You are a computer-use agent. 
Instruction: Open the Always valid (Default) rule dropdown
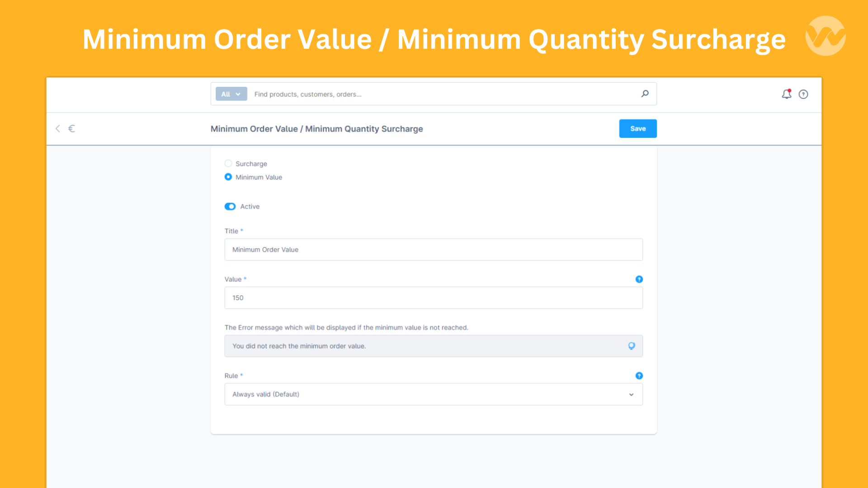(x=433, y=394)
